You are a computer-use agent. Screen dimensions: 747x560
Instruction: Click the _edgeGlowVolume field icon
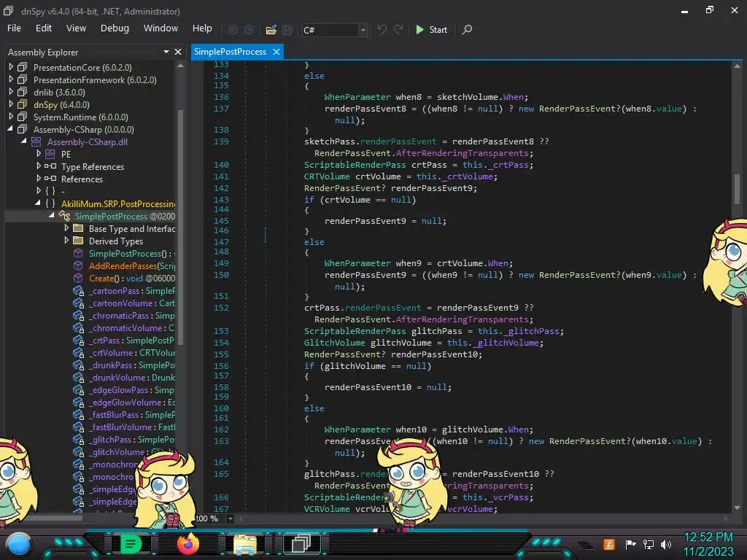click(78, 402)
